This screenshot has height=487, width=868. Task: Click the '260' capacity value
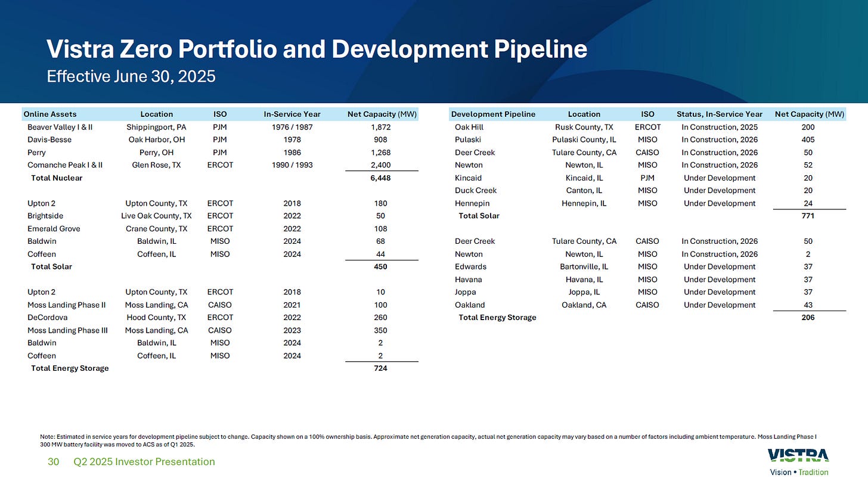(x=380, y=317)
